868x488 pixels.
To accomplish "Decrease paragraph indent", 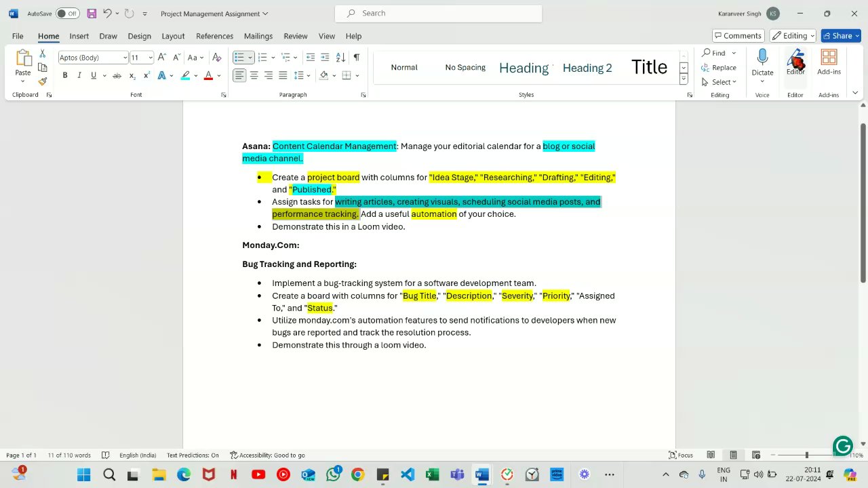I will (x=311, y=58).
